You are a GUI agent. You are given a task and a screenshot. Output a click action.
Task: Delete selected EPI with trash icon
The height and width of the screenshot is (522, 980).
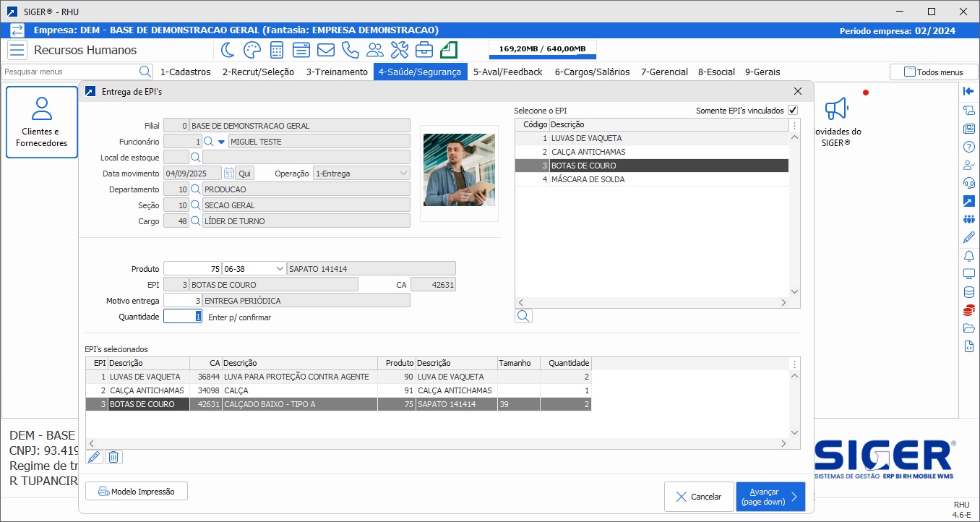(x=113, y=457)
